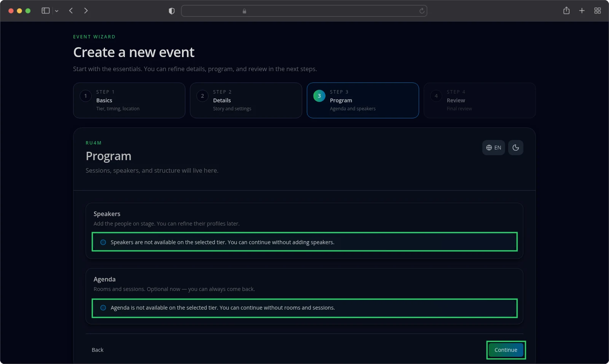The height and width of the screenshot is (364, 609).
Task: Click the 'Create a new event' title
Action: [x=134, y=52]
